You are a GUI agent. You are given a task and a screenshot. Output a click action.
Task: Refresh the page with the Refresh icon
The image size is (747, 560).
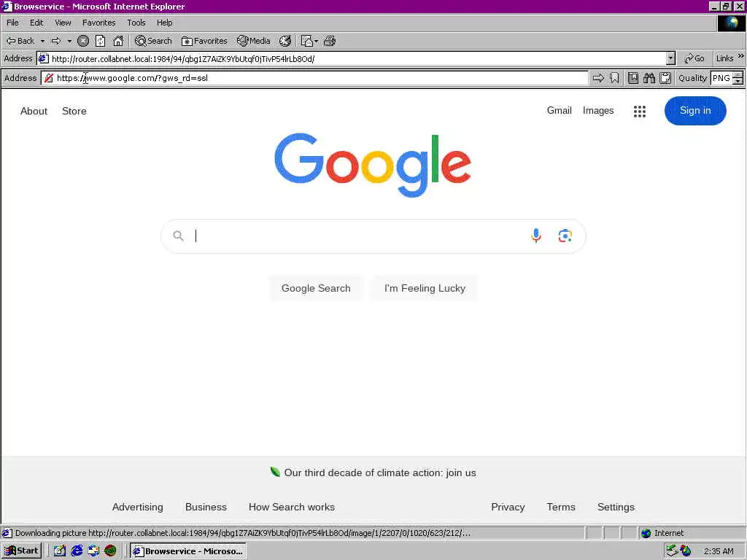tap(100, 41)
